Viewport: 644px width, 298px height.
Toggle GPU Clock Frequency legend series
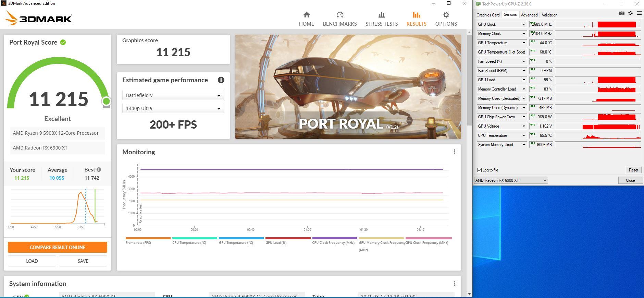click(429, 240)
